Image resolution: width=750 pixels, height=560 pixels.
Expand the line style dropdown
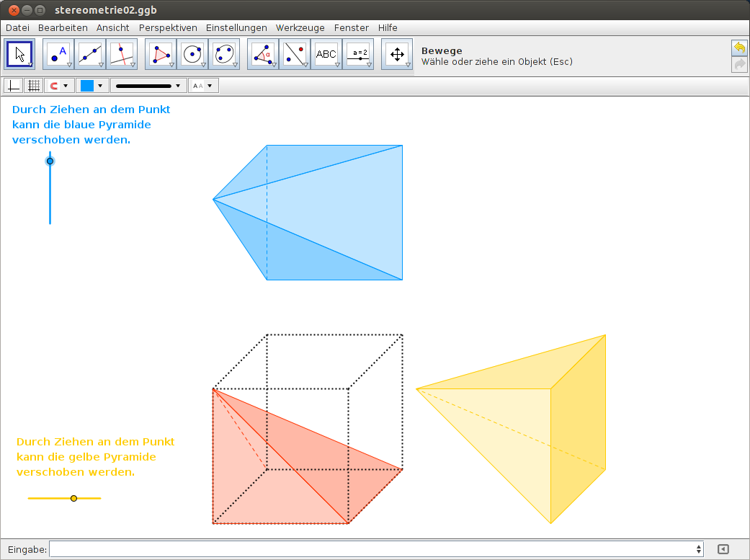coord(148,86)
